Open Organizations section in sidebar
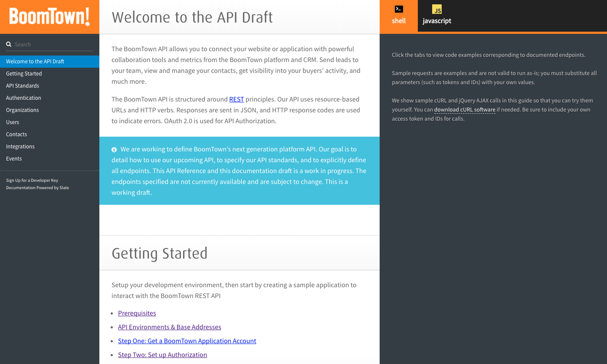This screenshot has width=607, height=364. point(49,110)
